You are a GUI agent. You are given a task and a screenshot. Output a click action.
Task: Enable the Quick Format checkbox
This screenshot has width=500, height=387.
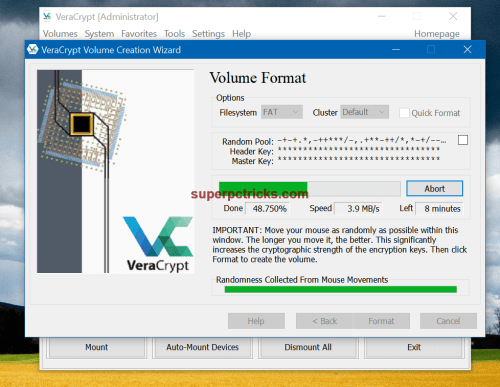[404, 113]
